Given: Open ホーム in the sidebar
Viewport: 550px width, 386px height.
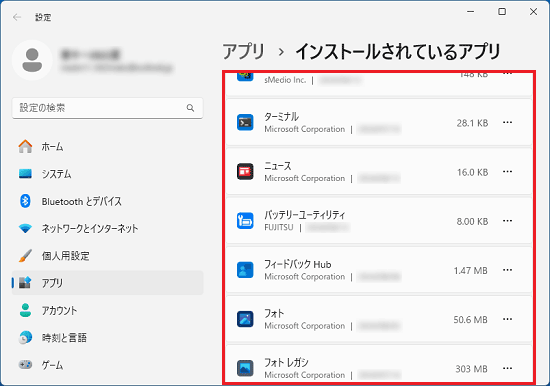Looking at the screenshot, I should click(x=107, y=146).
